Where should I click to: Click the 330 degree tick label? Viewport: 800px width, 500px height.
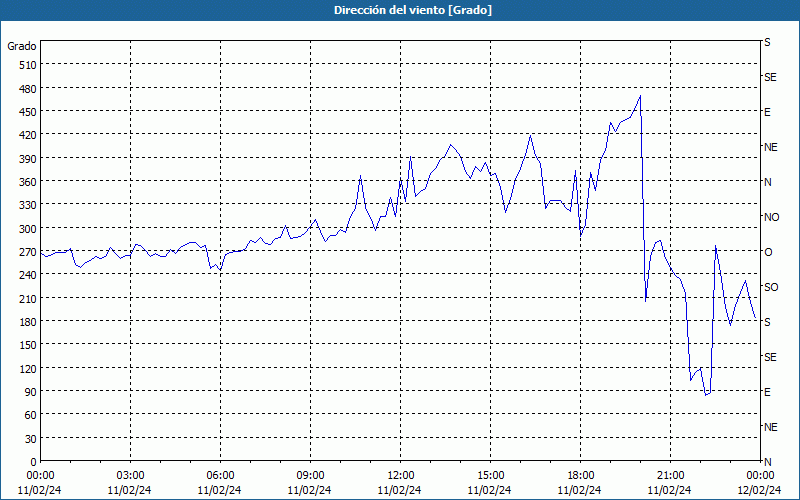[28, 205]
